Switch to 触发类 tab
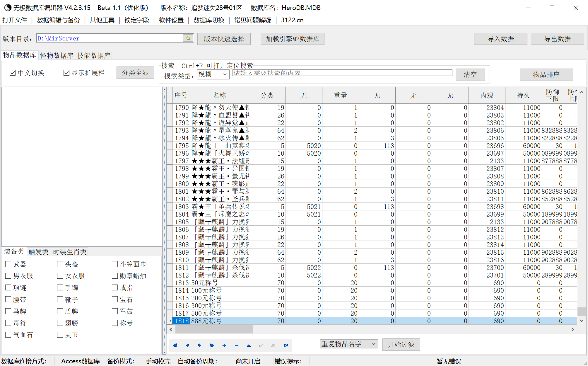Viewport: 588px width, 366px height. click(38, 252)
